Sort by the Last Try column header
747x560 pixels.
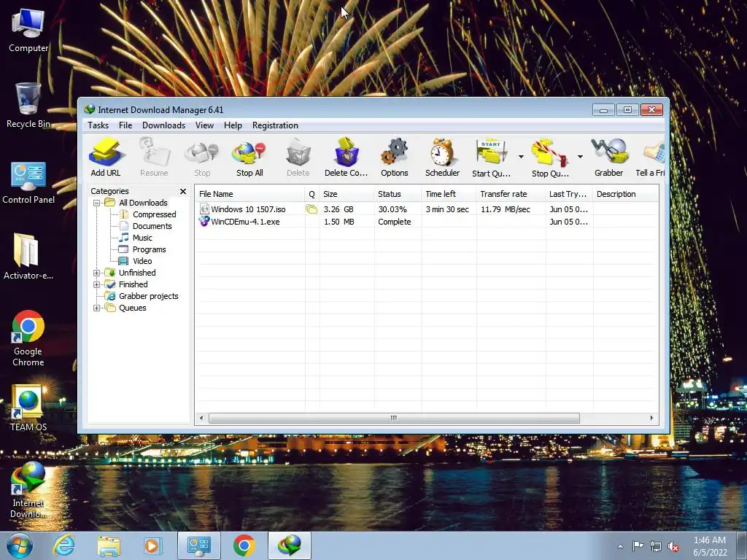pos(569,194)
